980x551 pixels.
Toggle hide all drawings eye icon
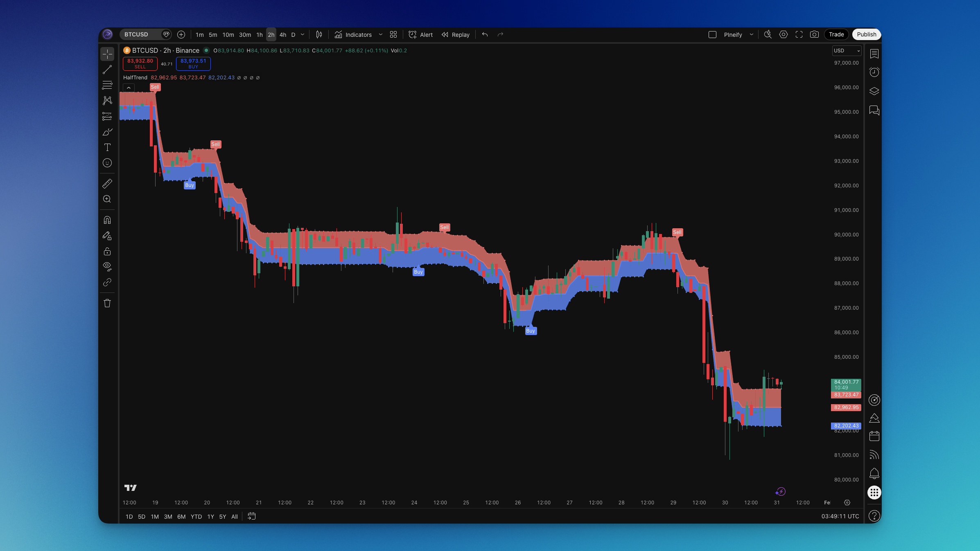(x=107, y=266)
